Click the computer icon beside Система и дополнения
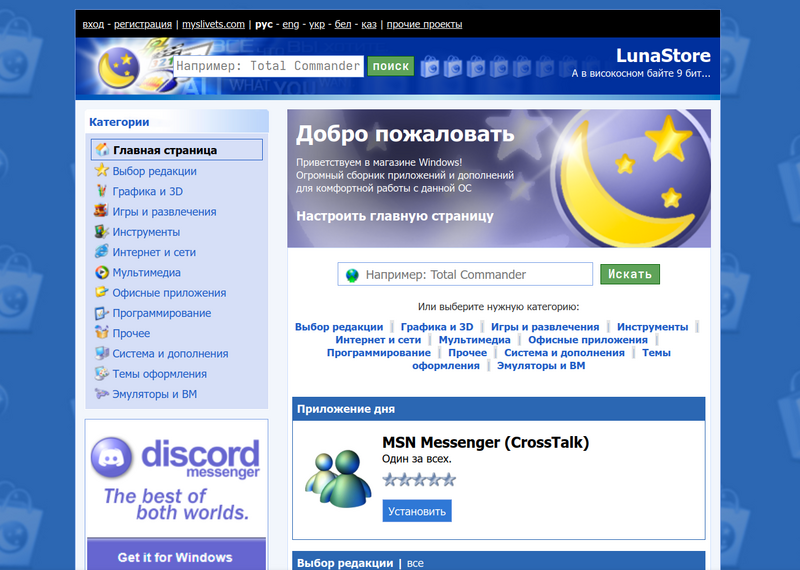800x570 pixels. tap(102, 353)
